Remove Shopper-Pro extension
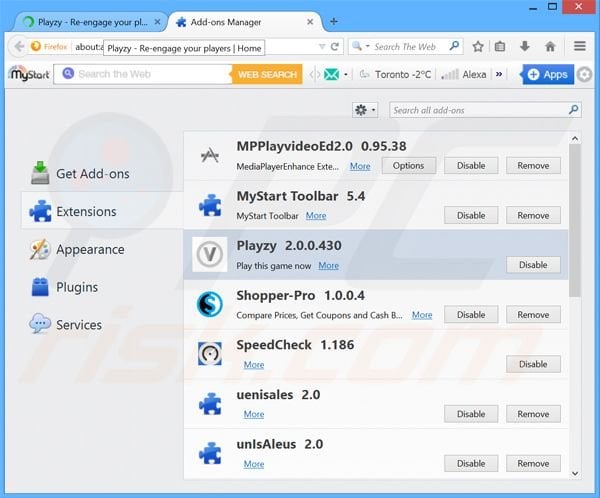Screen dimensions: 600x498 (533, 314)
